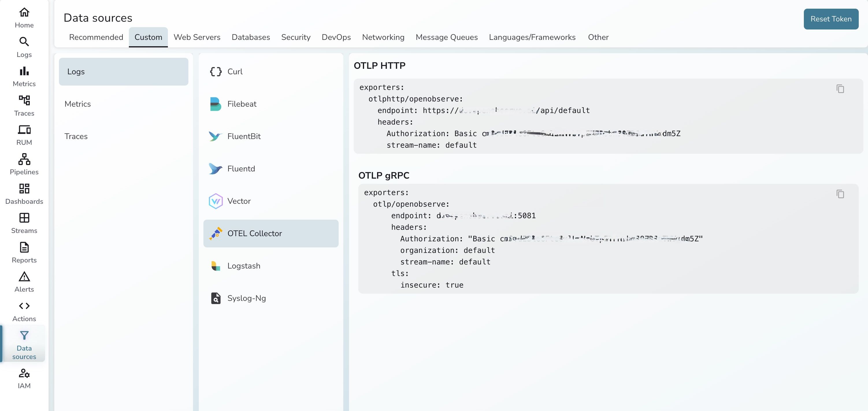Viewport: 868px width, 411px height.
Task: Navigate to Traces via sidebar icon
Action: coord(24,100)
